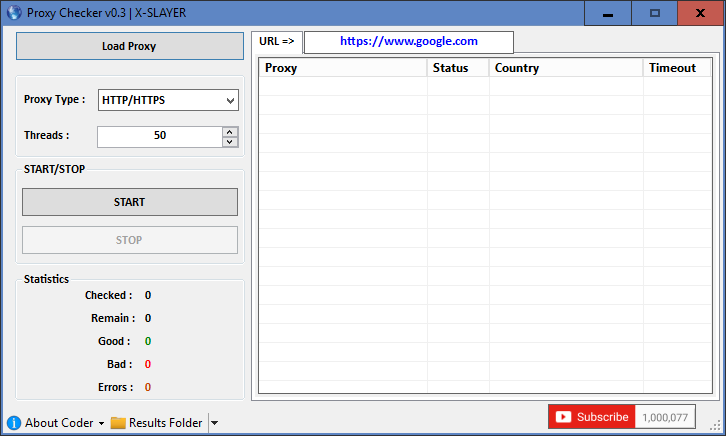Viewport: 726px width, 436px height.
Task: Click the Checked count value
Action: pos(148,295)
